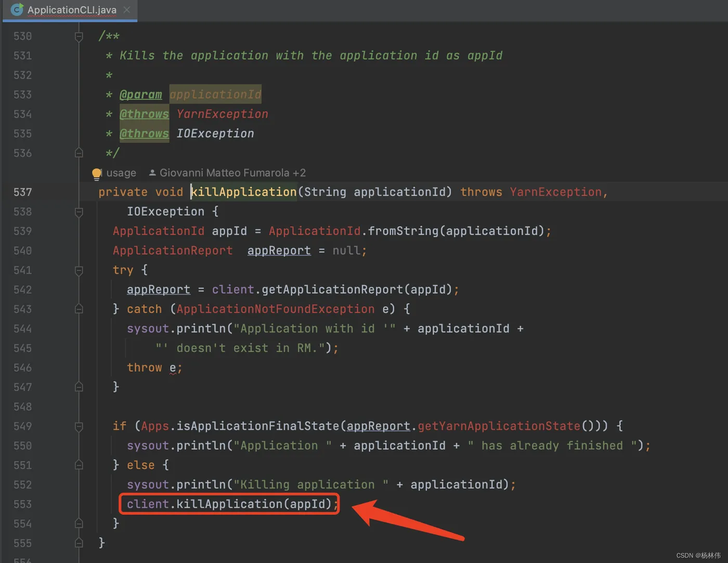Click client.killApplication(appId) call on line 553
Image resolution: width=728 pixels, height=563 pixels.
pos(229,504)
